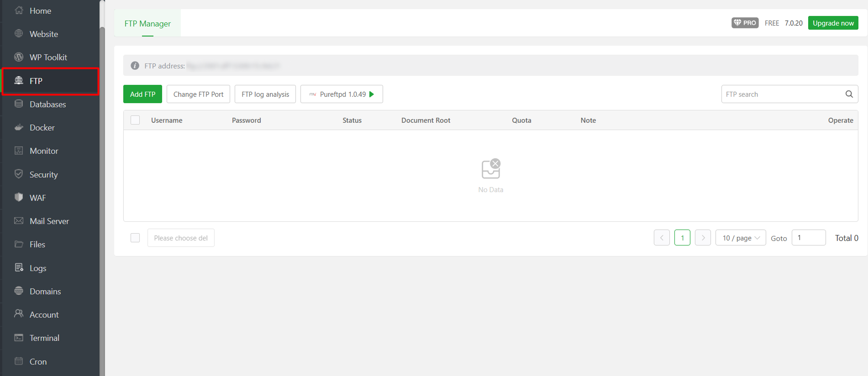This screenshot has height=376, width=868.
Task: Start Pureftpd 1.0.49 service with play arrow
Action: [372, 94]
